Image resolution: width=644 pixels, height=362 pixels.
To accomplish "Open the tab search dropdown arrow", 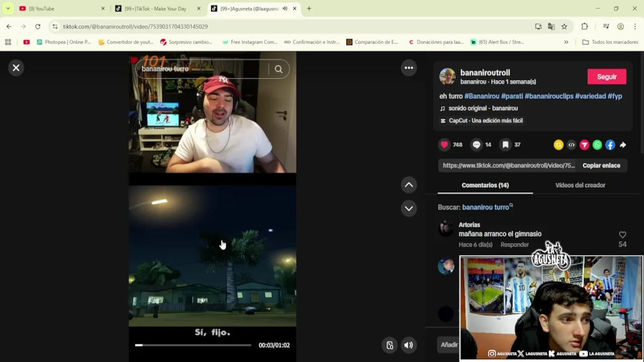I will click(8, 9).
